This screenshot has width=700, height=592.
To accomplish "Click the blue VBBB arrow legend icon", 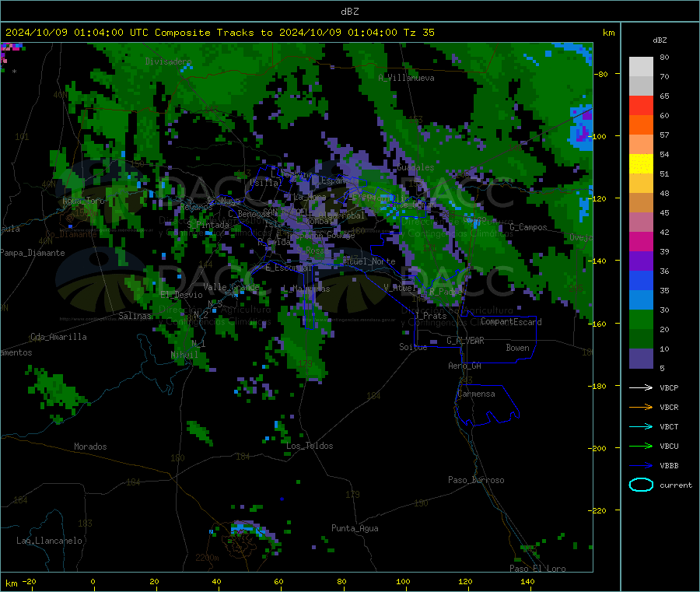I will click(x=641, y=466).
